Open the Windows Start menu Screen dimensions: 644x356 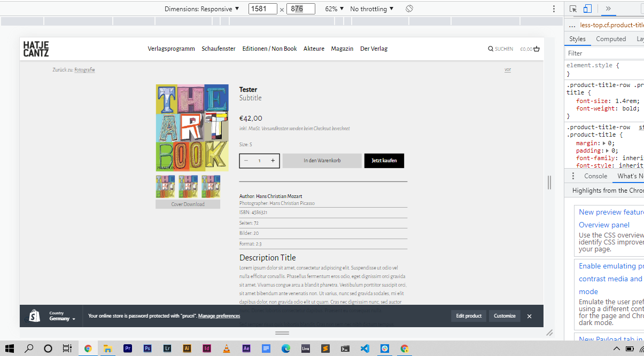(10, 349)
